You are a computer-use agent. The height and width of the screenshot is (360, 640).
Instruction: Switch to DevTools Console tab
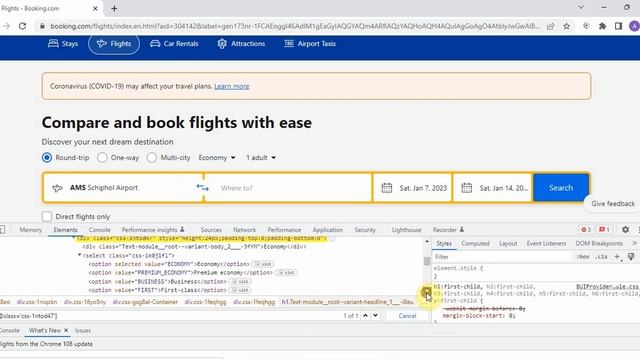tap(100, 230)
